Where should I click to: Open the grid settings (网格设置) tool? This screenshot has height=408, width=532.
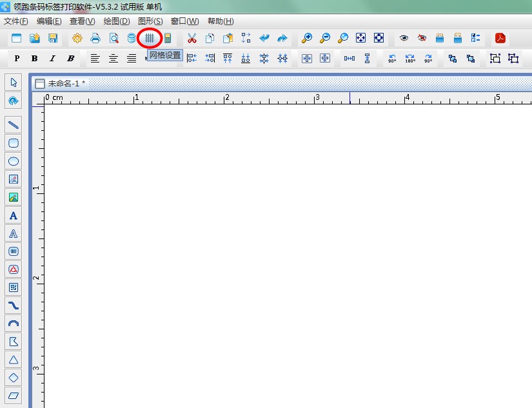[150, 38]
